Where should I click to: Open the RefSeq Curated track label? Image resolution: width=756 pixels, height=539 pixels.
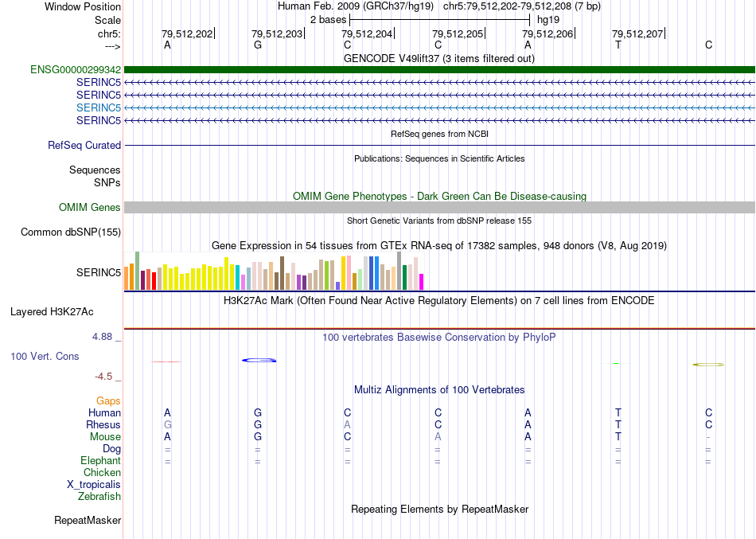tap(84, 145)
